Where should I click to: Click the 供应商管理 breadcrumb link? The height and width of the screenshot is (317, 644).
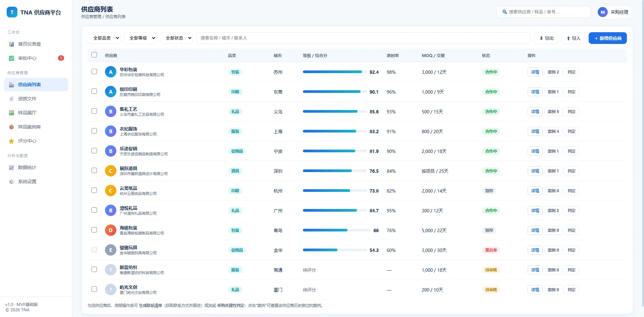point(91,16)
